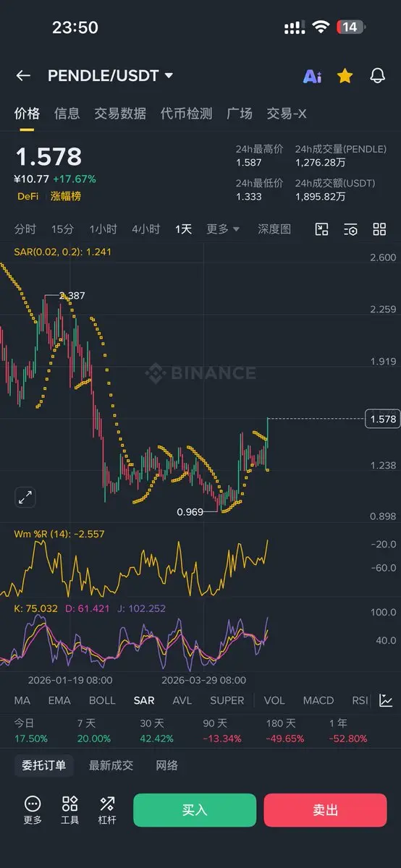Toggle the AVL indicator
This screenshot has width=401, height=868.
pos(182,700)
